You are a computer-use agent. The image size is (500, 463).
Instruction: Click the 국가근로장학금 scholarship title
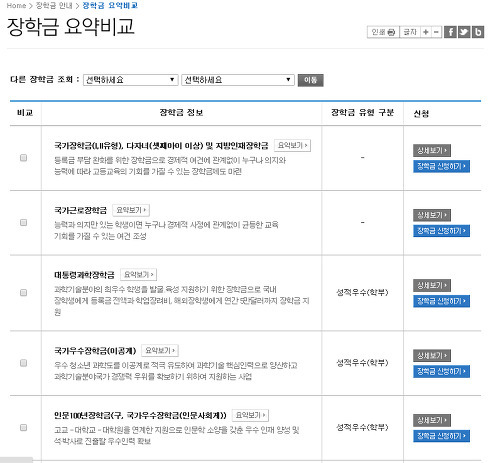click(x=80, y=210)
